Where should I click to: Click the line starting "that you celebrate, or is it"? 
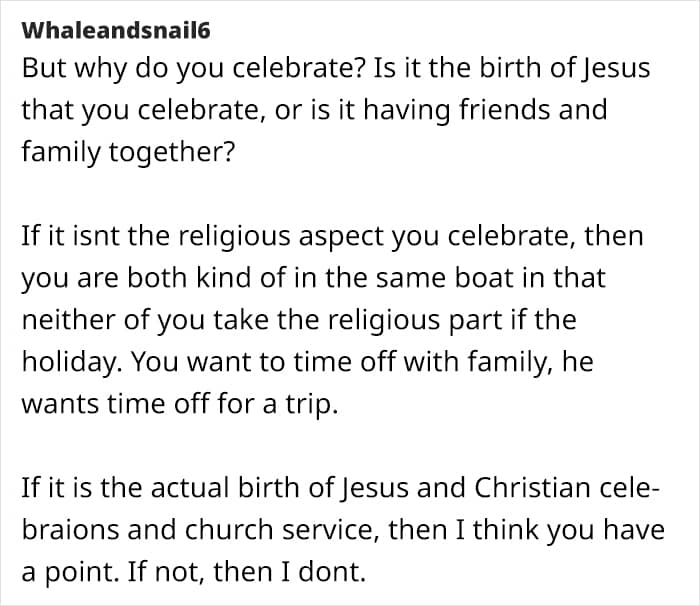[x=314, y=110]
